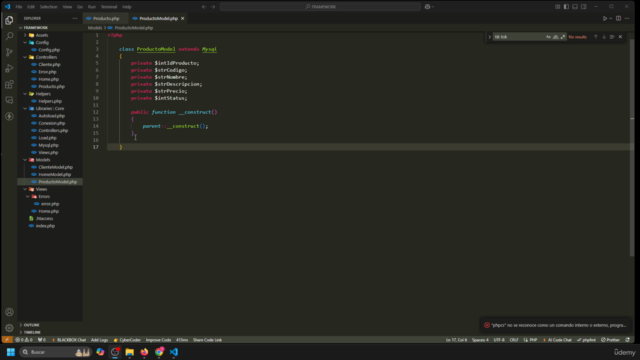The width and height of the screenshot is (640, 360).
Task: Close the ProductoModel.php tab
Action: pyautogui.click(x=182, y=18)
